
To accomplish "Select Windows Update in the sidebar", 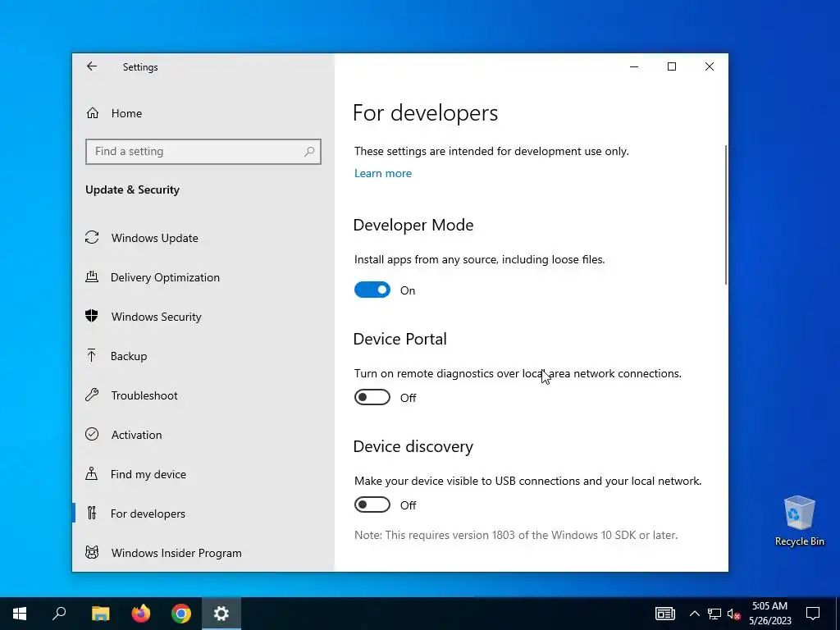I will [203, 238].
